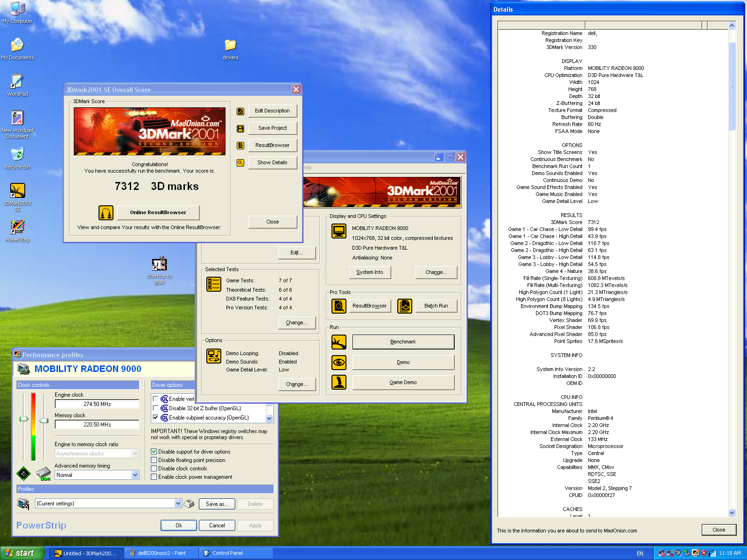Image resolution: width=747 pixels, height=560 pixels.
Task: Open the Windows start button
Action: coord(22,553)
